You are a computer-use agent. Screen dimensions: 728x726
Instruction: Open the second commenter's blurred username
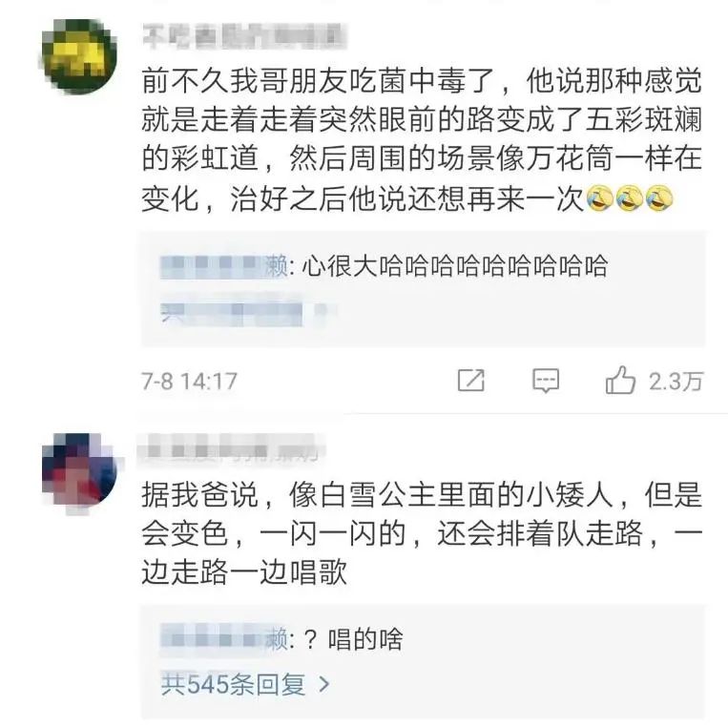232,449
